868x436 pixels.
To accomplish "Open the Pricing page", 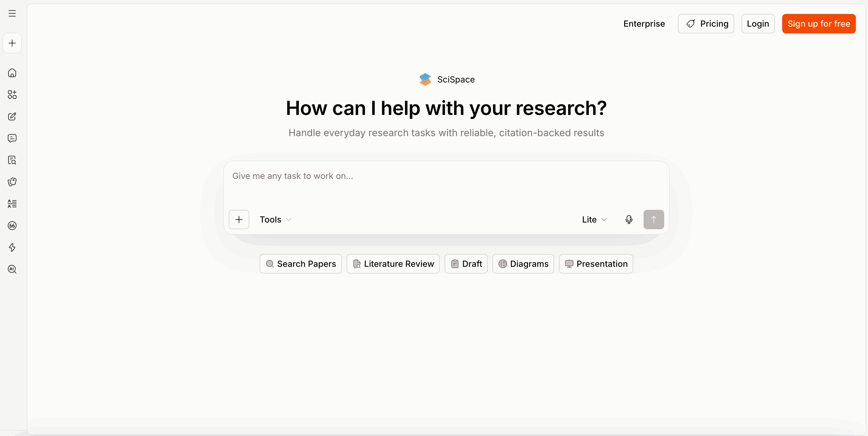I will coord(706,24).
